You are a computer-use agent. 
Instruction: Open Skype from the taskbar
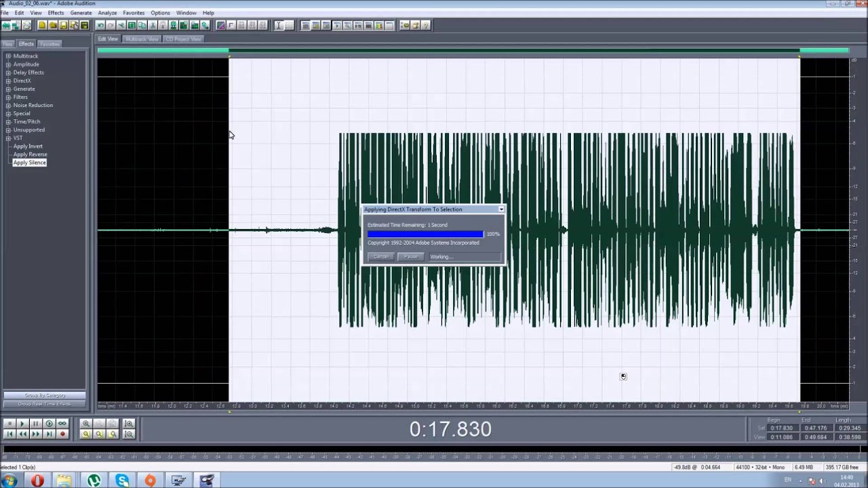pos(122,481)
